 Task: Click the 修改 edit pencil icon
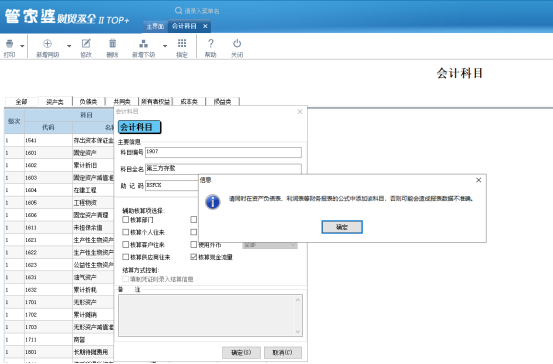point(86,43)
